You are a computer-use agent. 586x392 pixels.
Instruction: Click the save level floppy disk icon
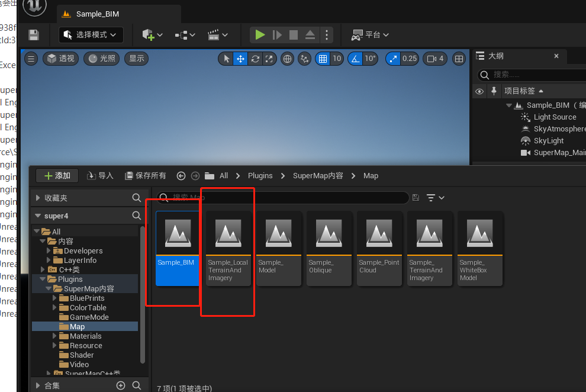(x=34, y=35)
